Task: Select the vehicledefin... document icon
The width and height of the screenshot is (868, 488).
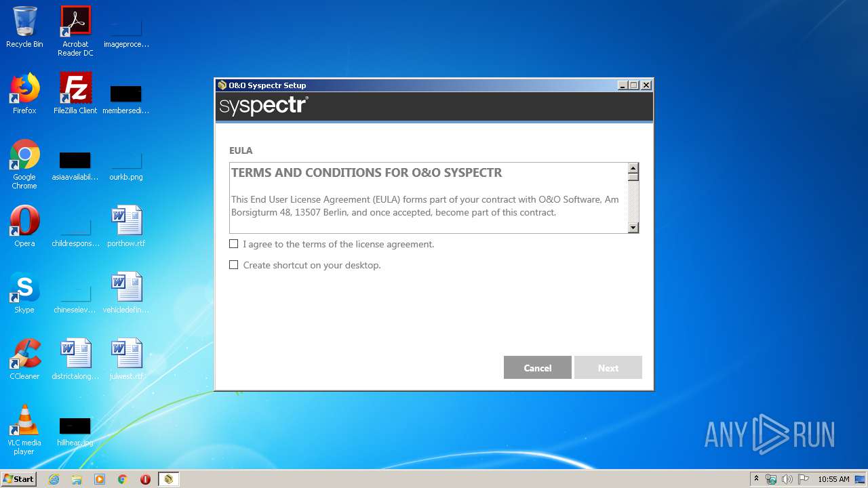Action: [126, 293]
